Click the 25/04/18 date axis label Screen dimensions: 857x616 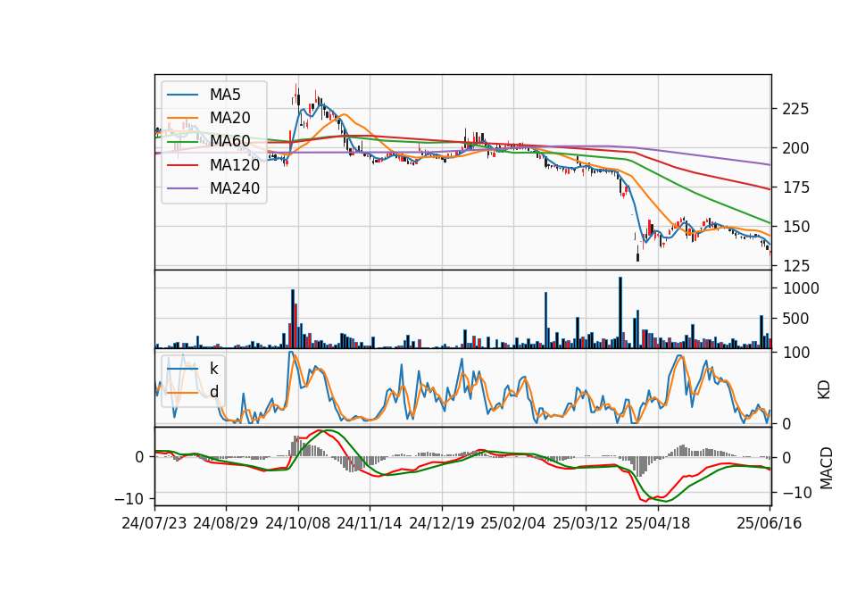658,523
